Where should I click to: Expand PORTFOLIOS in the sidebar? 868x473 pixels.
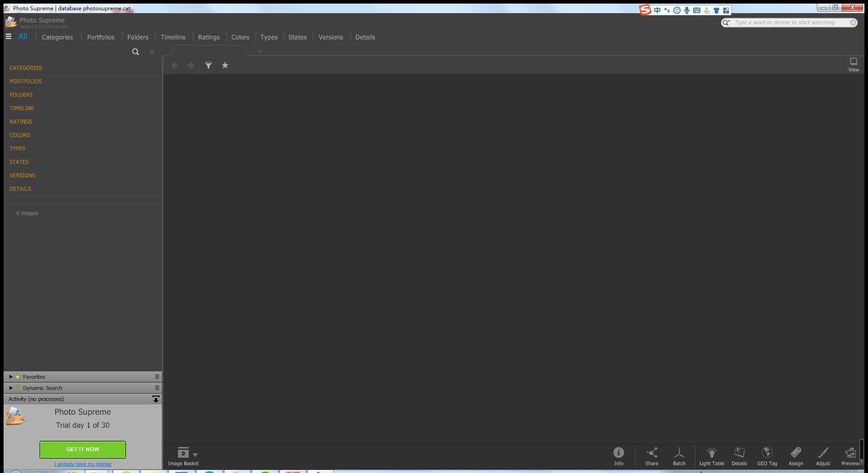tap(26, 82)
